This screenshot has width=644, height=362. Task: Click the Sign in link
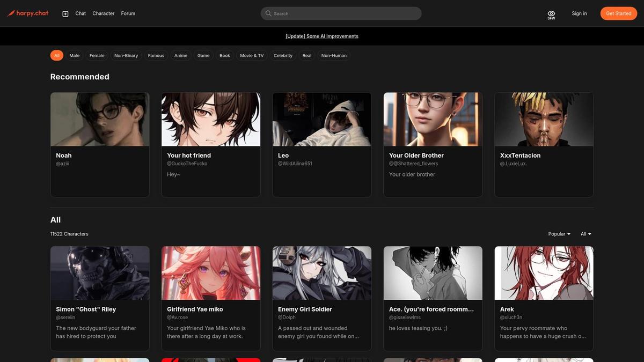(x=579, y=13)
